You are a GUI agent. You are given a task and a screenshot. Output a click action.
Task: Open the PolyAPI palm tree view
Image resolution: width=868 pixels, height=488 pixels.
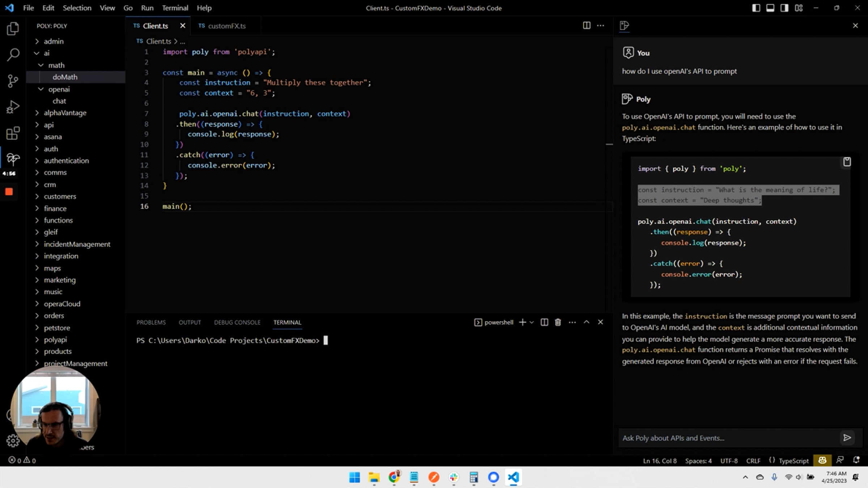[x=13, y=159]
